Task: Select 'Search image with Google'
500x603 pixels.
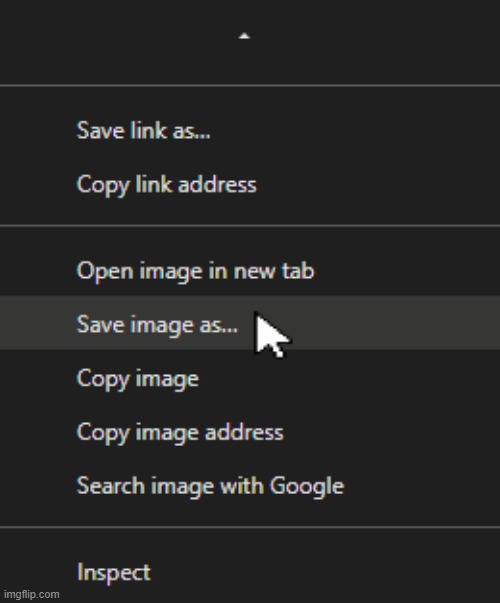Action: coord(250,486)
